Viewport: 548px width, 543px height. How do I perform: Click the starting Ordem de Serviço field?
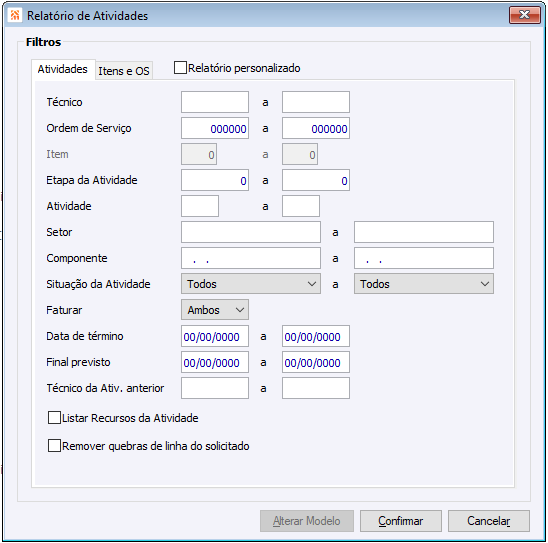click(215, 128)
